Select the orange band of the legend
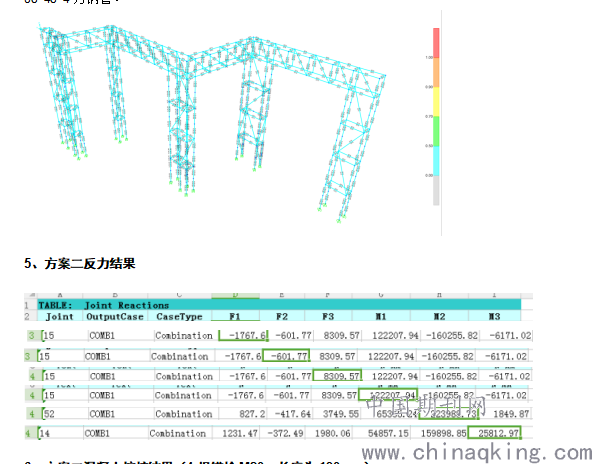Viewport: 592px width, 464px height. point(436,72)
